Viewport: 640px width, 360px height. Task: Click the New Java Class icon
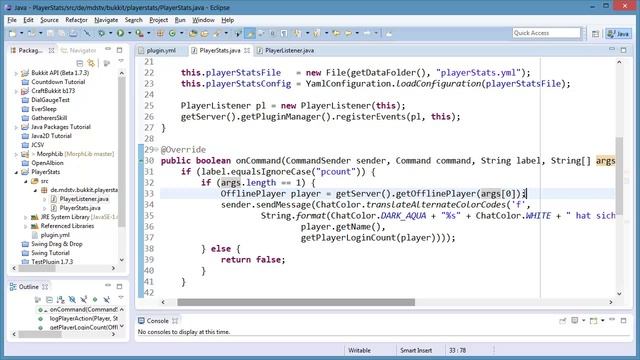[172, 33]
